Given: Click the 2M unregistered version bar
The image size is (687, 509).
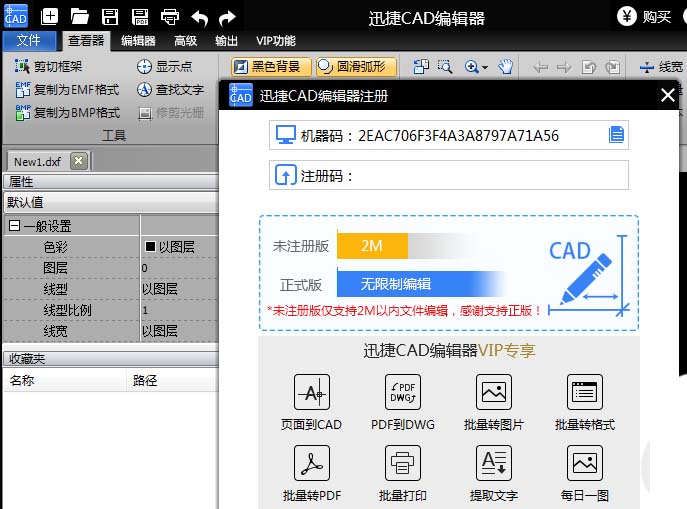Looking at the screenshot, I should [372, 246].
